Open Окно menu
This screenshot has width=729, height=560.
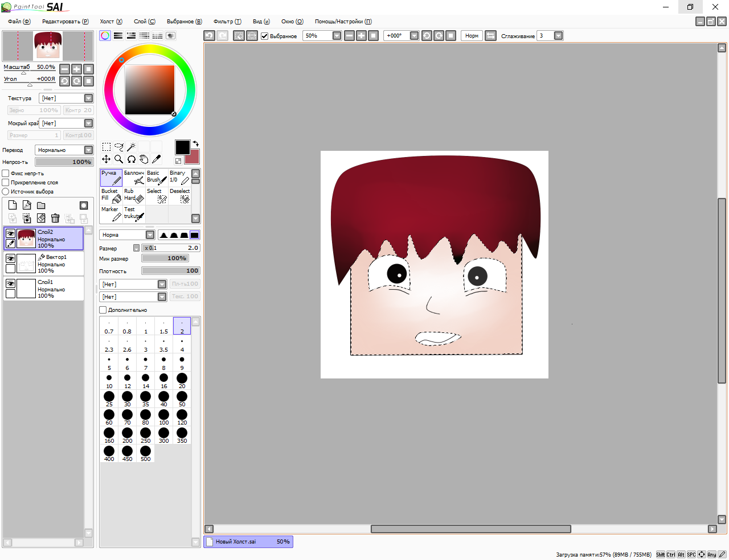pyautogui.click(x=292, y=22)
